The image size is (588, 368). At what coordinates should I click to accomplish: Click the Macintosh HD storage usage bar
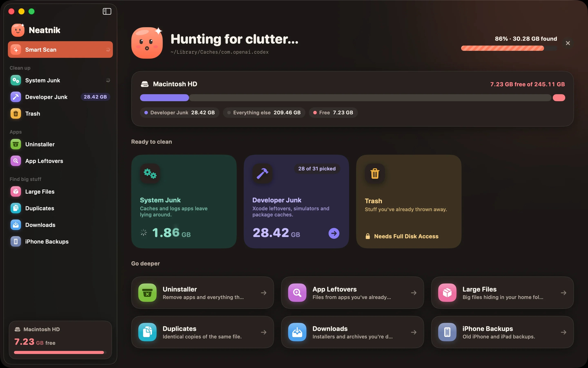pos(352,98)
